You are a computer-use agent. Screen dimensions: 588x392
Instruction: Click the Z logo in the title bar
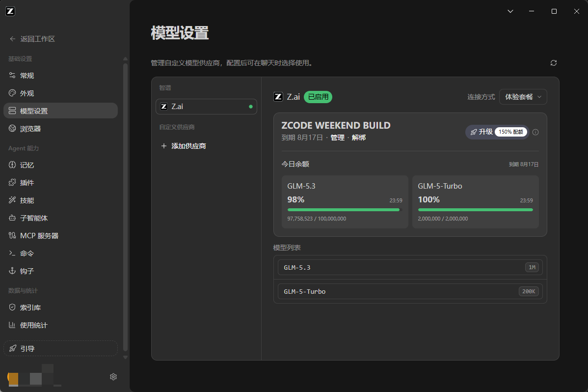[x=10, y=11]
